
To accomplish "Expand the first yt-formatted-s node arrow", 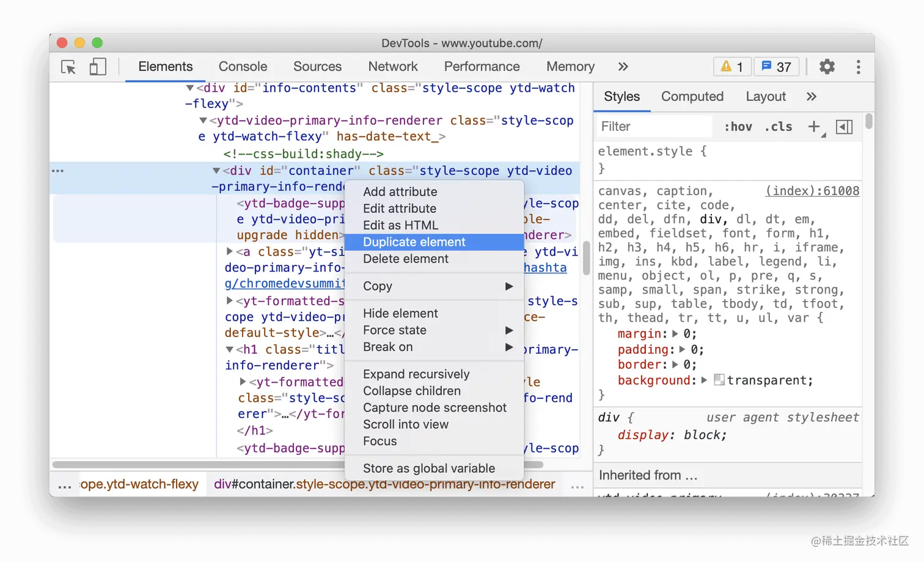I will tap(229, 300).
